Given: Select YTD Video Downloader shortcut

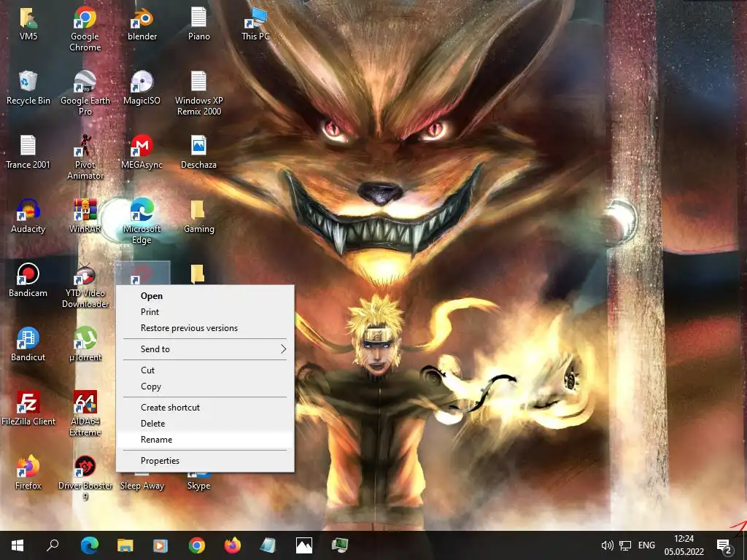Looking at the screenshot, I should 85,286.
